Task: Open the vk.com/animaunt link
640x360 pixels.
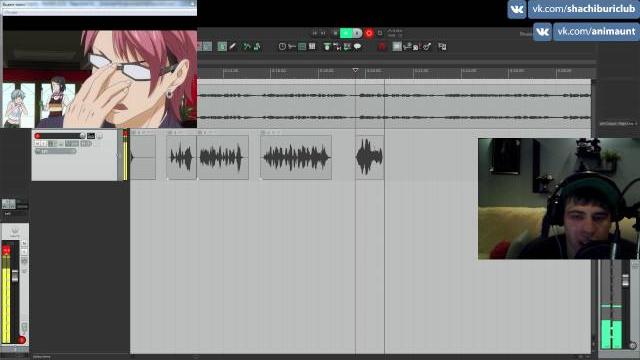Action: 596,31
